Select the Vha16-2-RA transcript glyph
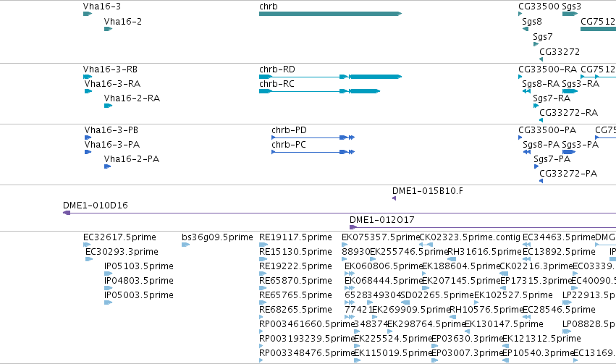Viewport: 616px width, 364px height. pyautogui.click(x=108, y=106)
